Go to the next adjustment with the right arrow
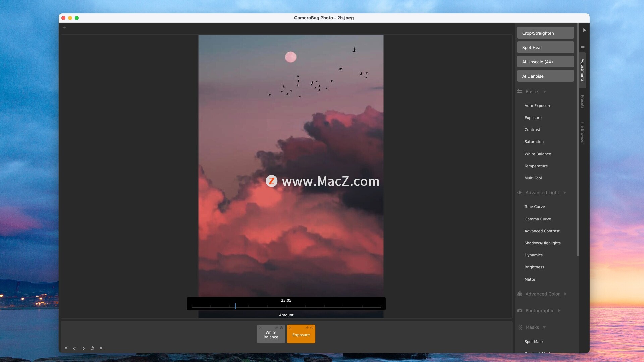Viewport: 644px width, 362px height. point(84,349)
